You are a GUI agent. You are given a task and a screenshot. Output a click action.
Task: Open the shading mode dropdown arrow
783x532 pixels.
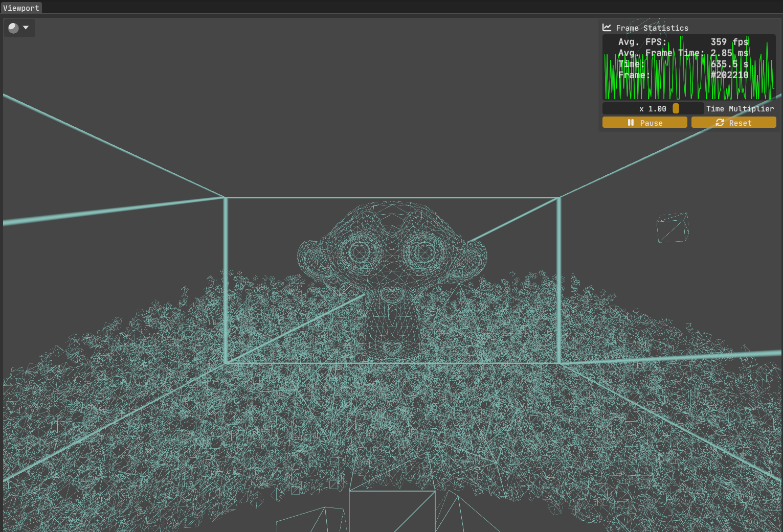pos(26,28)
